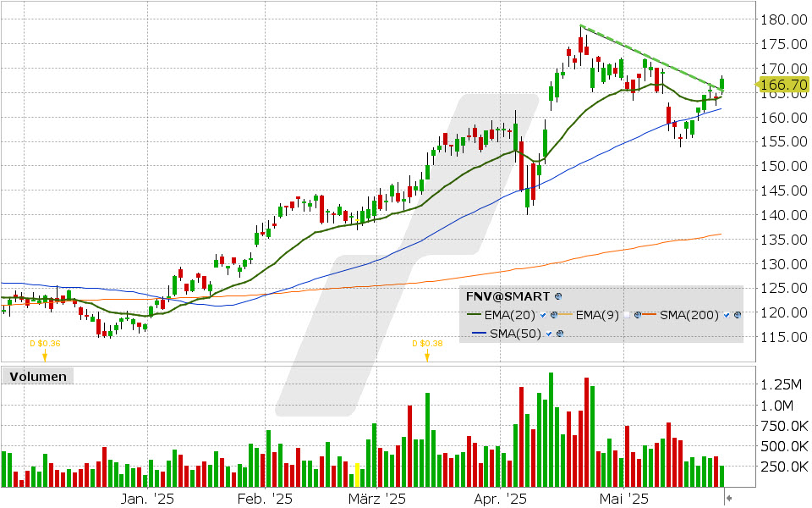812x508 pixels.
Task: Click the 135.00 price axis label
Action: [784, 239]
